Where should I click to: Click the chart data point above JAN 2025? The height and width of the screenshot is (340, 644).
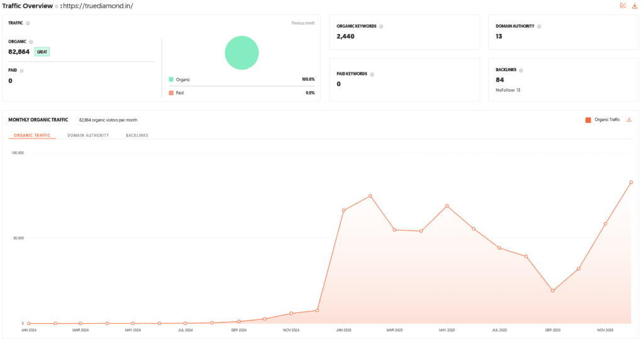point(344,210)
